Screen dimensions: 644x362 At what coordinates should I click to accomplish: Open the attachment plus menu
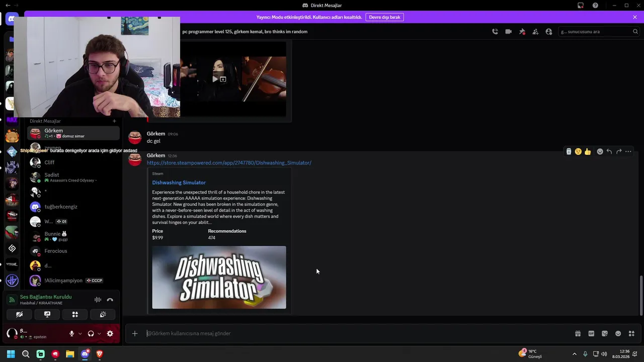pos(135,333)
